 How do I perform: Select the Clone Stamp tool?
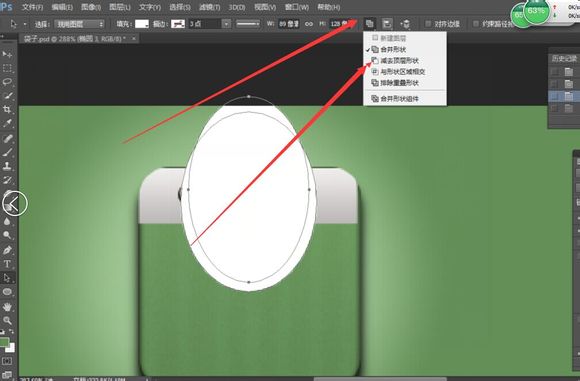pyautogui.click(x=7, y=166)
